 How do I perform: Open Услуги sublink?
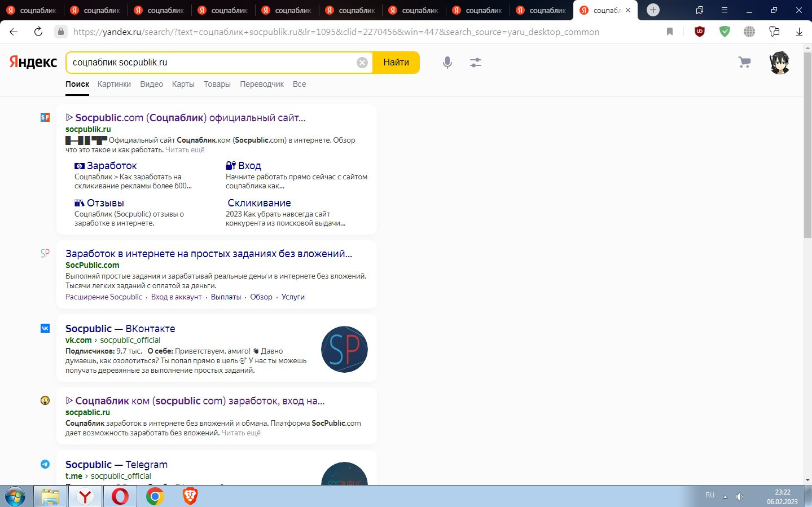click(293, 297)
